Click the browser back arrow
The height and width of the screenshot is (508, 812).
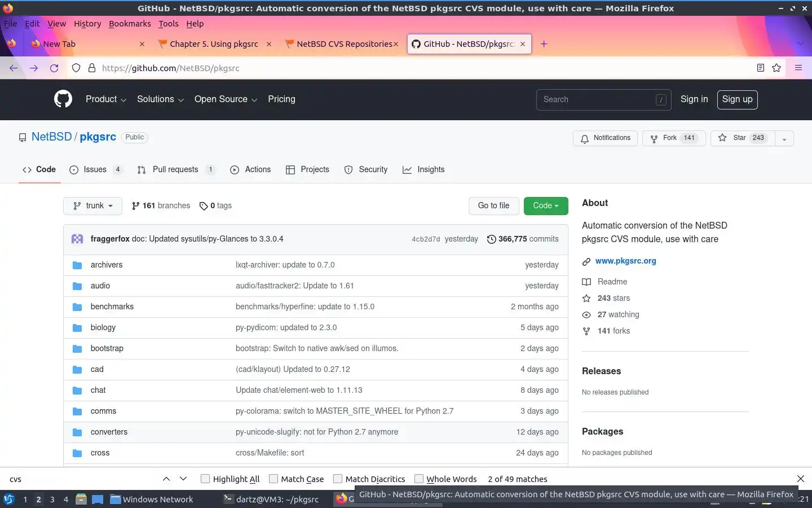pos(14,68)
